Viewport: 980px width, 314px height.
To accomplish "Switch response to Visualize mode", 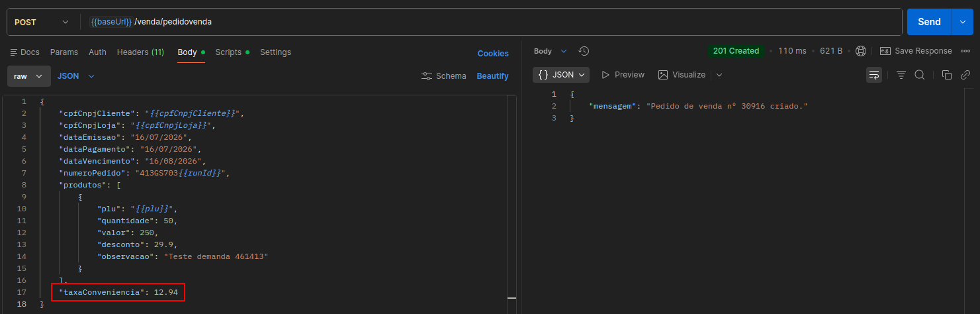I will (682, 75).
